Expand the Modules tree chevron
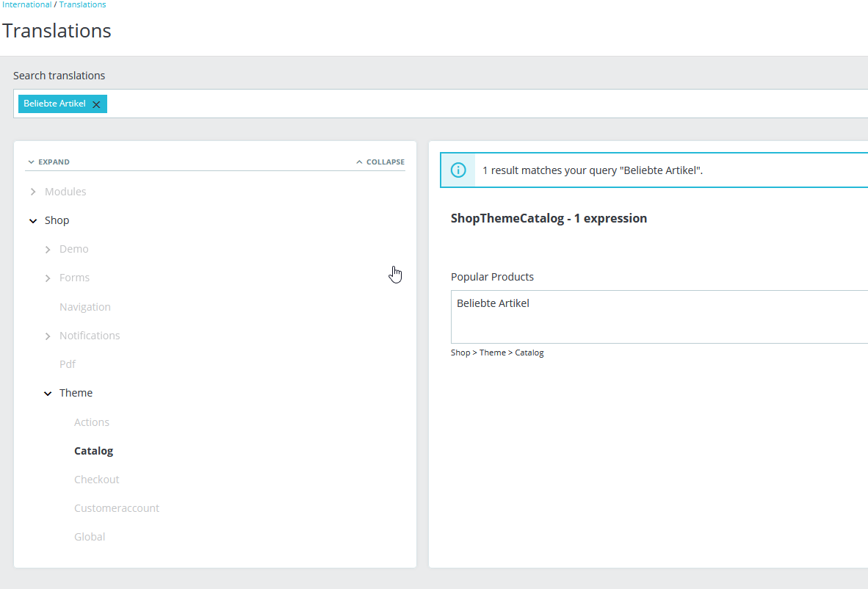868x589 pixels. (33, 192)
